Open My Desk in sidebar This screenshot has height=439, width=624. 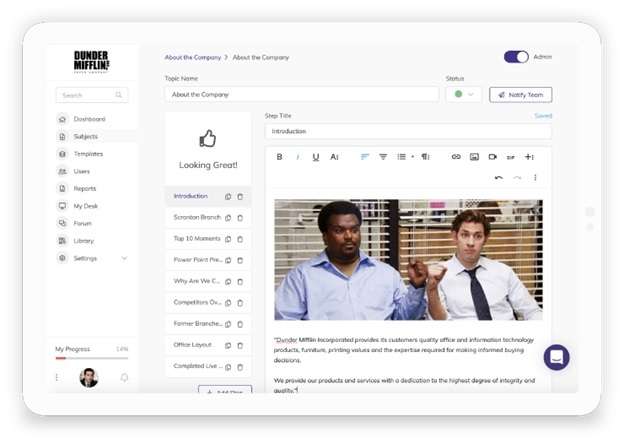click(86, 206)
